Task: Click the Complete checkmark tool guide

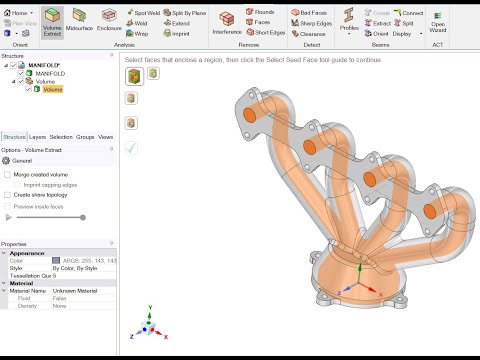Action: (x=131, y=148)
